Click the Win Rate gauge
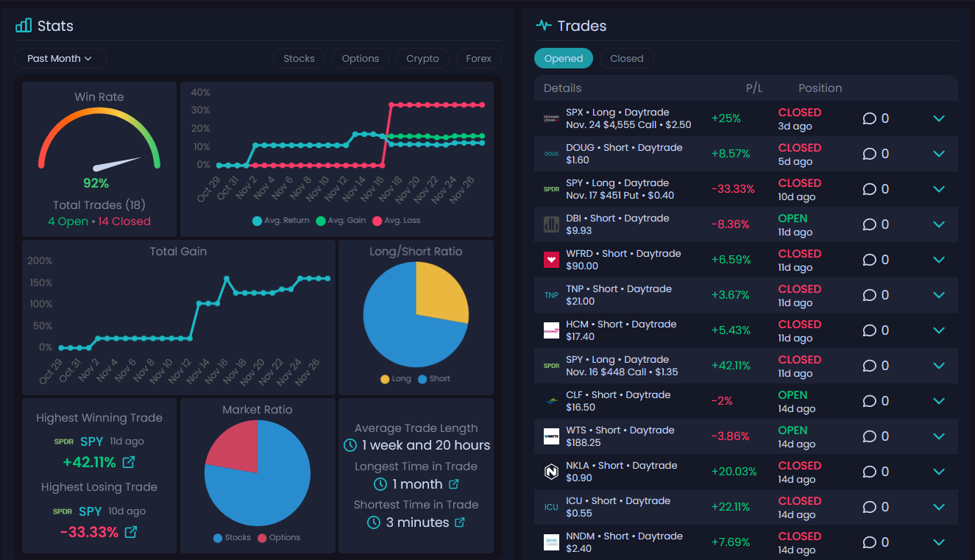This screenshot has height=560, width=975. point(99,138)
